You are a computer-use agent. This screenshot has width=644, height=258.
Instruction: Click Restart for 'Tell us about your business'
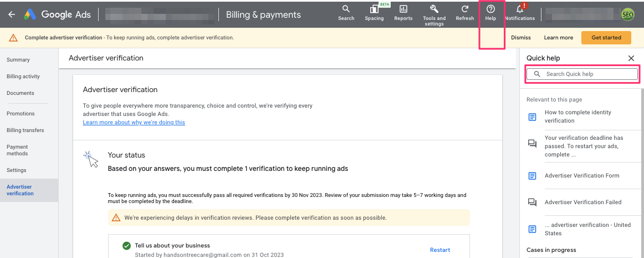click(x=440, y=250)
